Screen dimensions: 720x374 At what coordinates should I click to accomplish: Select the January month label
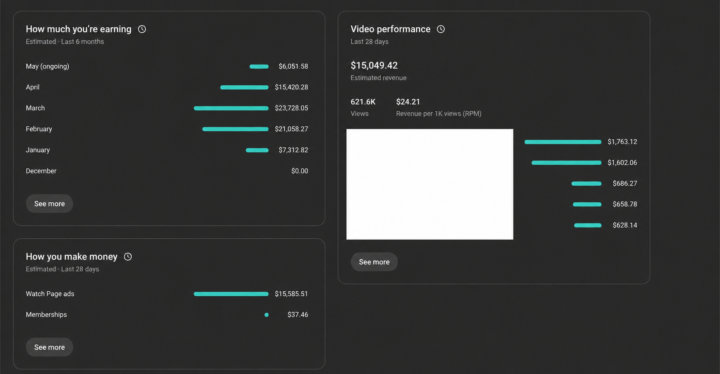[x=38, y=150]
